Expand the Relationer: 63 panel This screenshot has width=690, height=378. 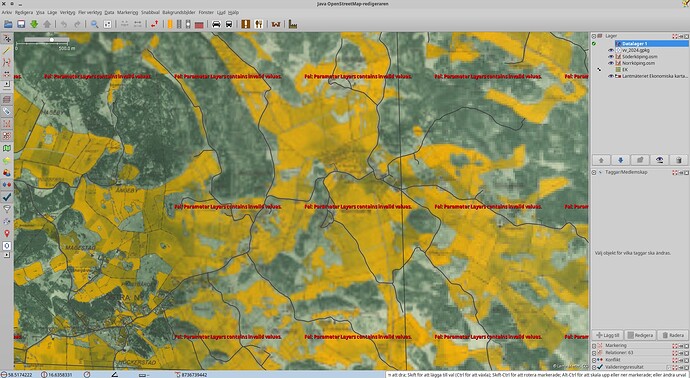coord(594,353)
